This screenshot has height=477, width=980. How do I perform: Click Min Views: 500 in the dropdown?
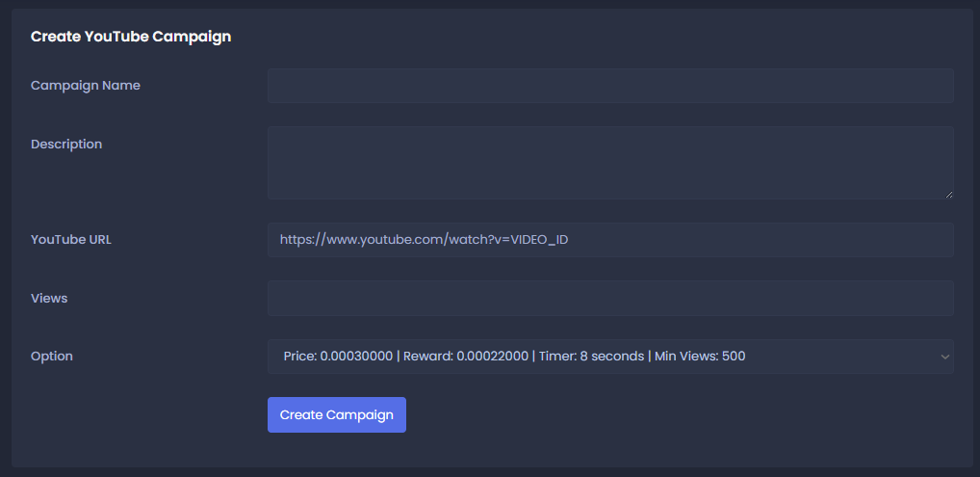coord(700,357)
